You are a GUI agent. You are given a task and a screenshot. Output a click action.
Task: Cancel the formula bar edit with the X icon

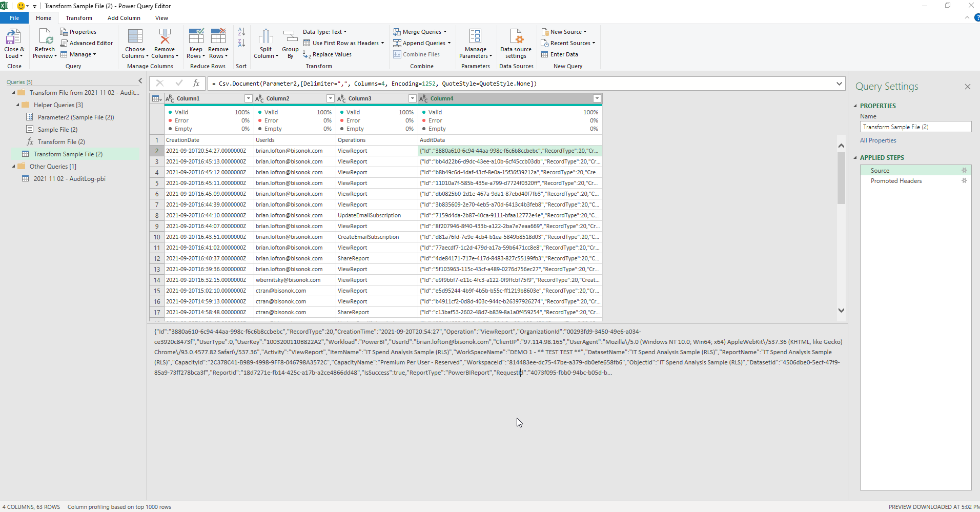click(x=160, y=83)
